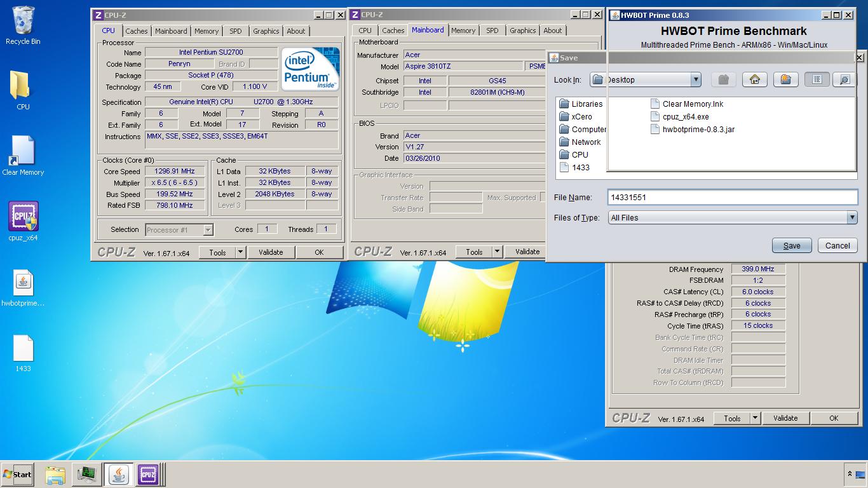Viewport: 868px width, 488px height.
Task: Click the Multiplier value x 6.5
Action: pos(175,182)
